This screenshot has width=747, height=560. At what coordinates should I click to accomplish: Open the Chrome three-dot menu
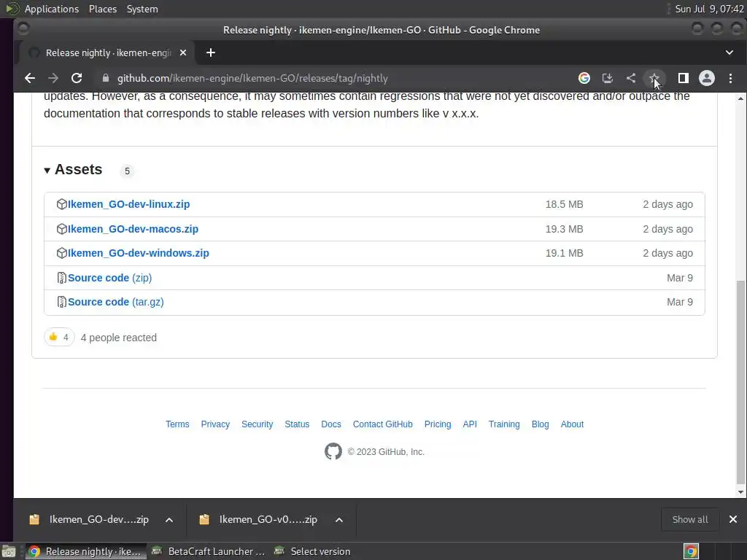(x=730, y=78)
